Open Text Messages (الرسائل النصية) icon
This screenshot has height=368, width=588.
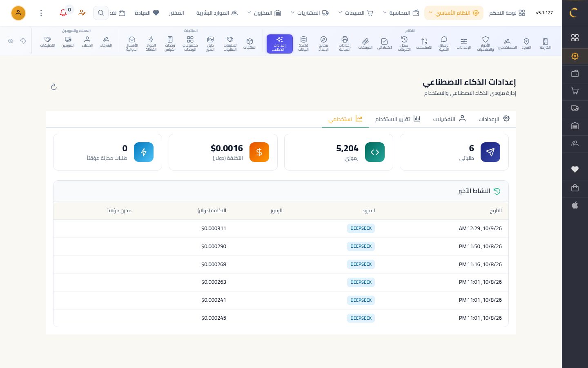tap(444, 44)
